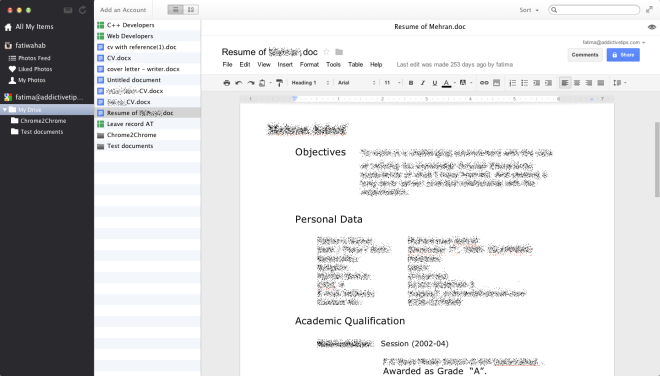
Task: Open the line spacing dropdown
Action: 620,83
